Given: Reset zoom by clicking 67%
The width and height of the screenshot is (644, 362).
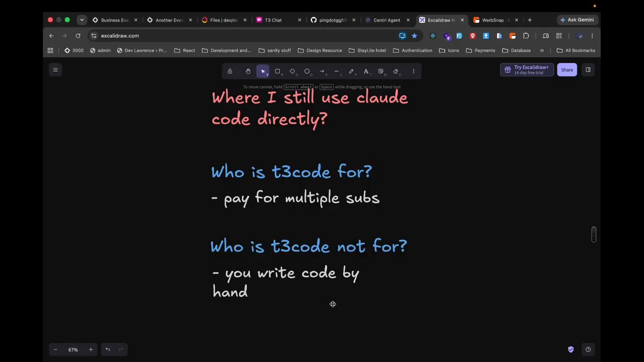Looking at the screenshot, I should (x=73, y=349).
